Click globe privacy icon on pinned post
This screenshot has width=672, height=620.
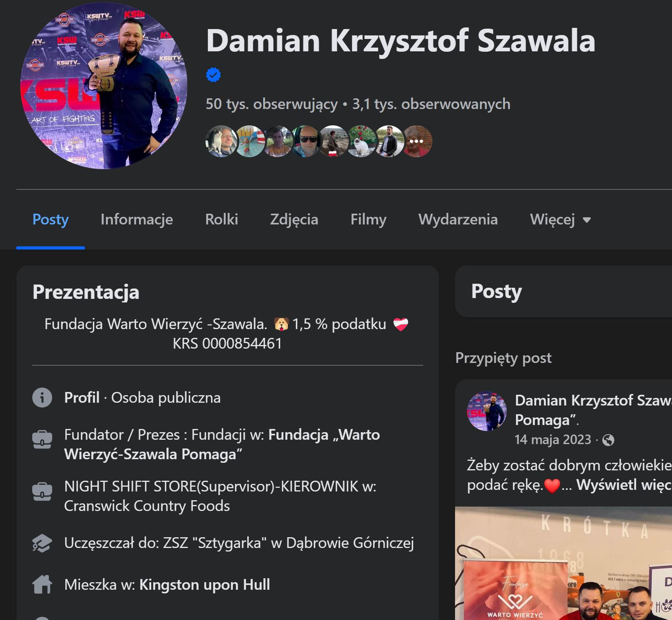[x=608, y=440]
